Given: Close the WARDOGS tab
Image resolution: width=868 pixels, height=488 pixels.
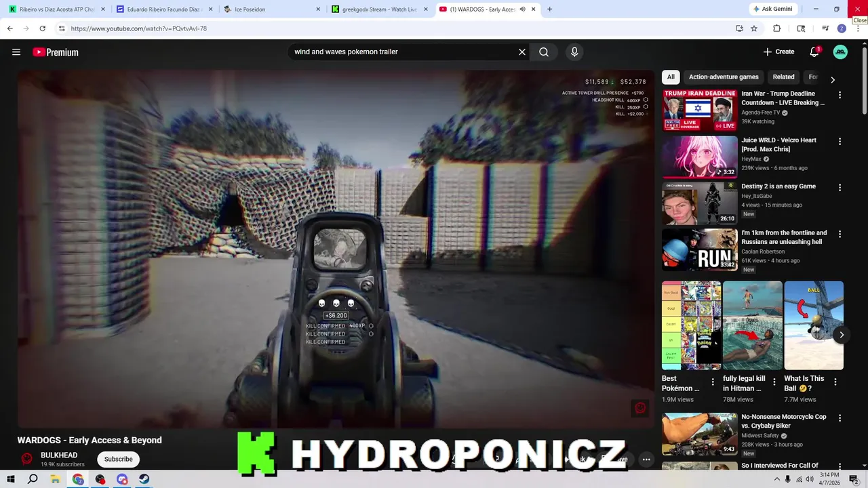Looking at the screenshot, I should click(534, 9).
